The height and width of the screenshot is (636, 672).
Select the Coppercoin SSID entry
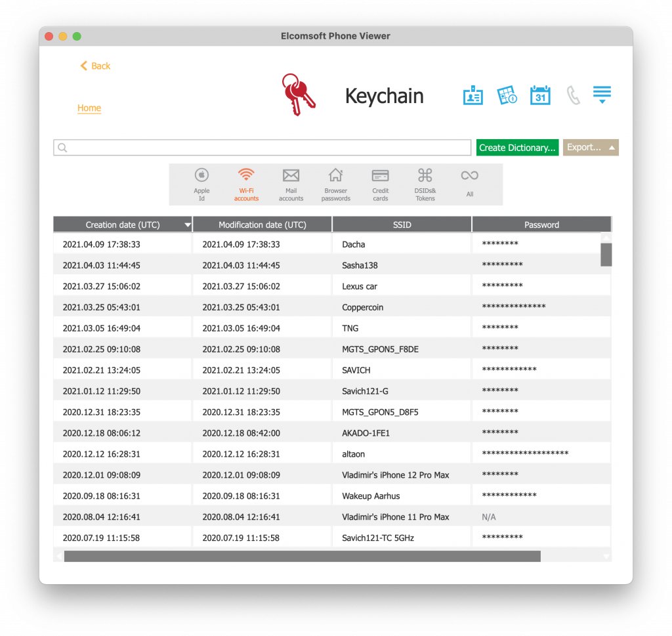[x=362, y=307]
